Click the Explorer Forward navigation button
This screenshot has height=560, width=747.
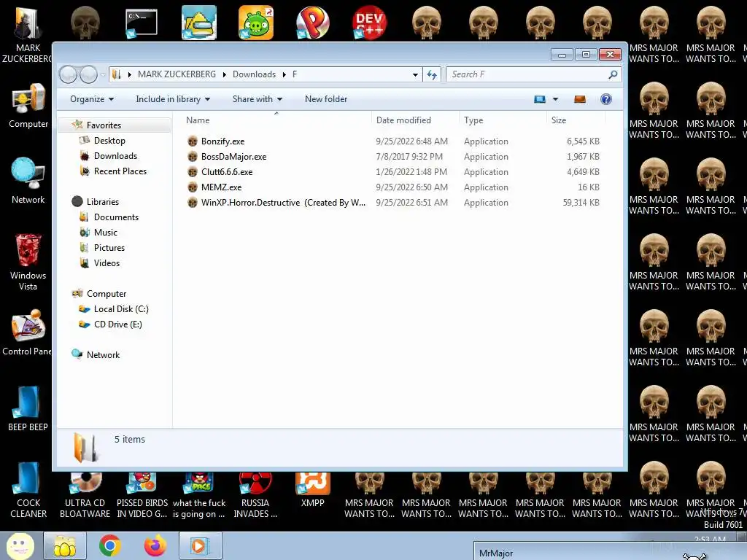click(88, 74)
